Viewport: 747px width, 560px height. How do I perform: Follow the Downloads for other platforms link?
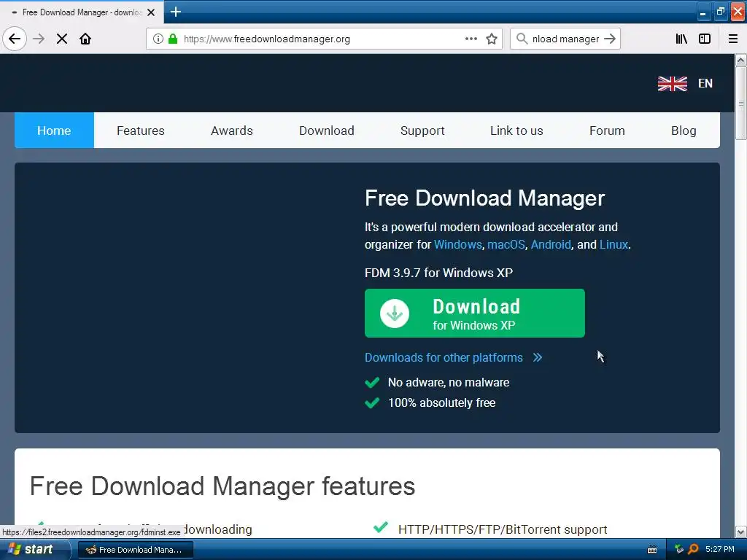point(444,357)
